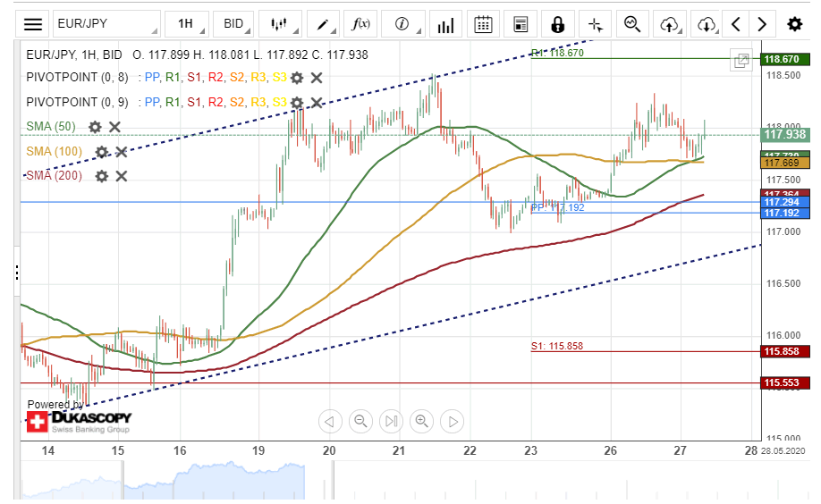
Task: Pop out chart with detach icon
Action: 741,61
